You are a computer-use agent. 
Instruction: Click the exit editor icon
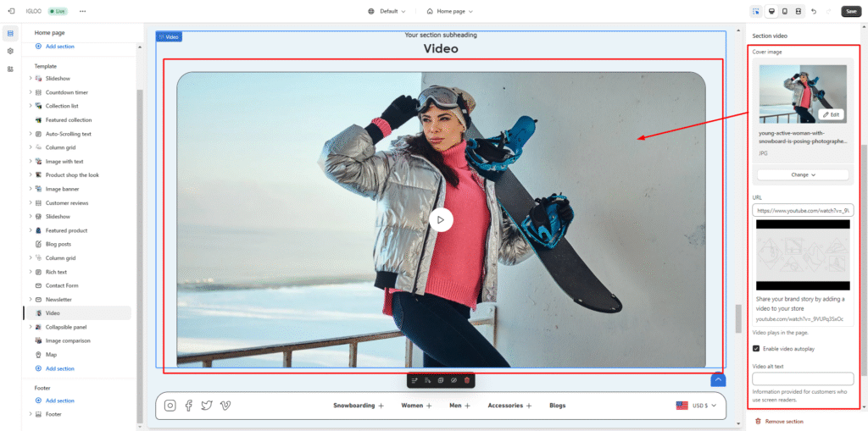pos(10,11)
